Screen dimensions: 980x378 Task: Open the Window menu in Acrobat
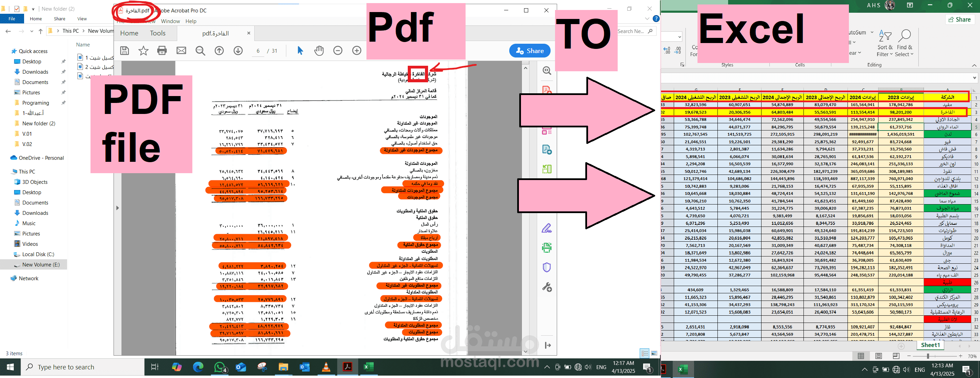tap(170, 21)
